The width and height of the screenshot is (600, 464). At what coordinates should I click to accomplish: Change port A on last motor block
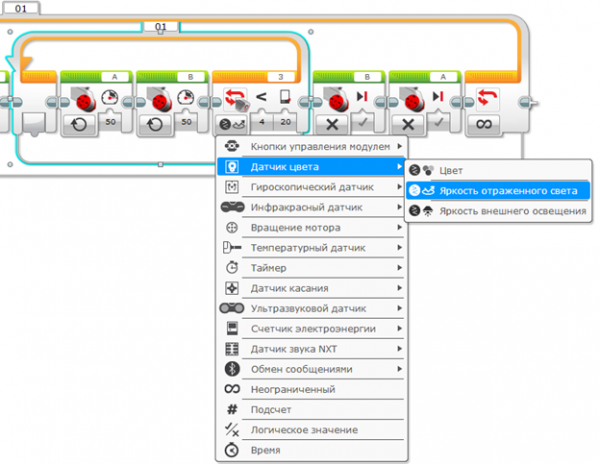click(x=443, y=77)
